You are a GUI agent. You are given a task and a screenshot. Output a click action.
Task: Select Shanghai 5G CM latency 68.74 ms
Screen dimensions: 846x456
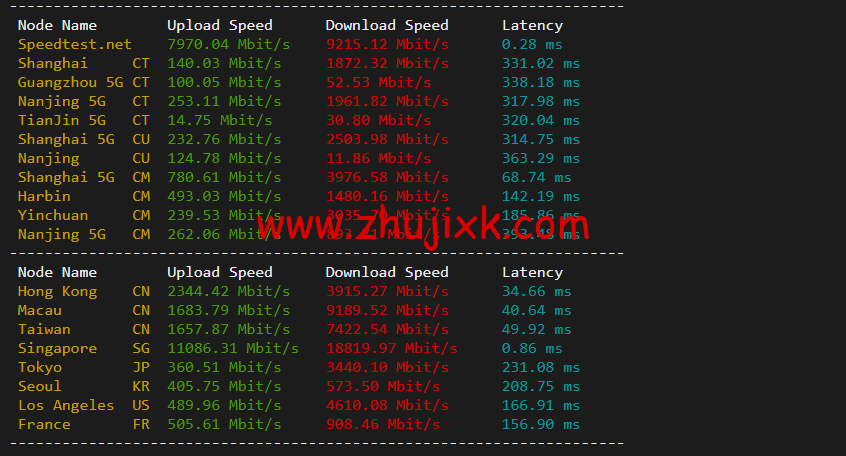[x=536, y=178]
